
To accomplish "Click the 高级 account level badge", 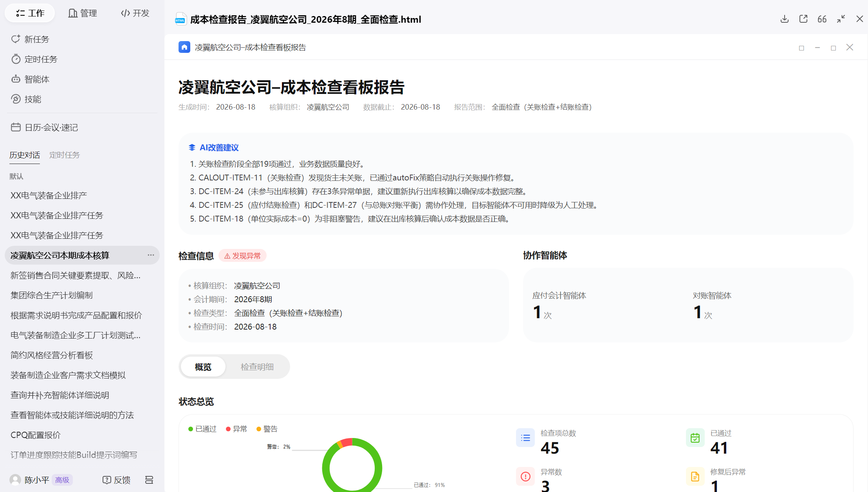I will click(x=62, y=479).
